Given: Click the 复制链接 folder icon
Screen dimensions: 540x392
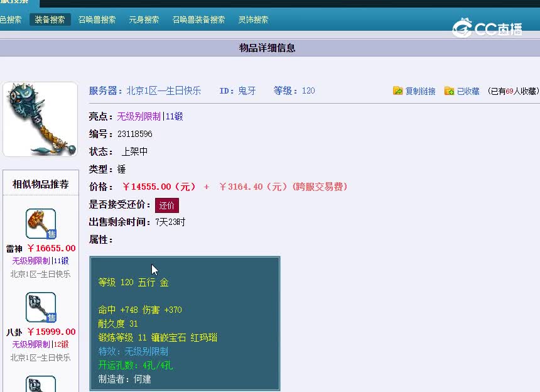Looking at the screenshot, I should [397, 90].
